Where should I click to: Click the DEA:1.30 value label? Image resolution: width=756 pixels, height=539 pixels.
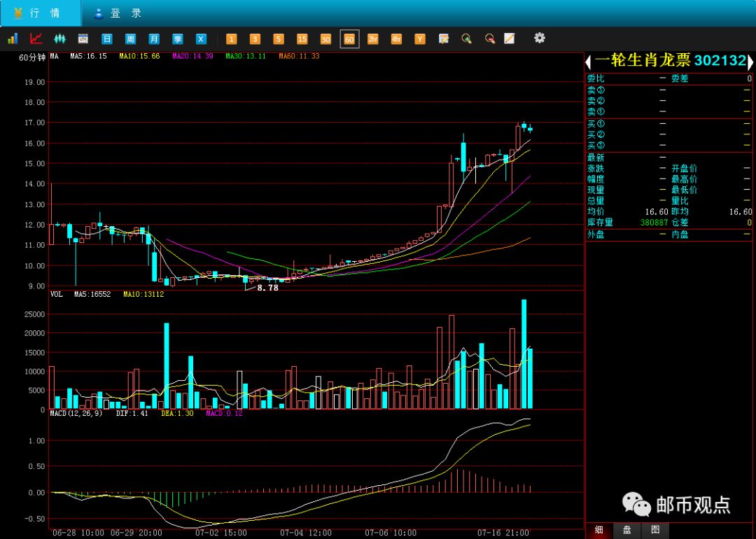(177, 413)
